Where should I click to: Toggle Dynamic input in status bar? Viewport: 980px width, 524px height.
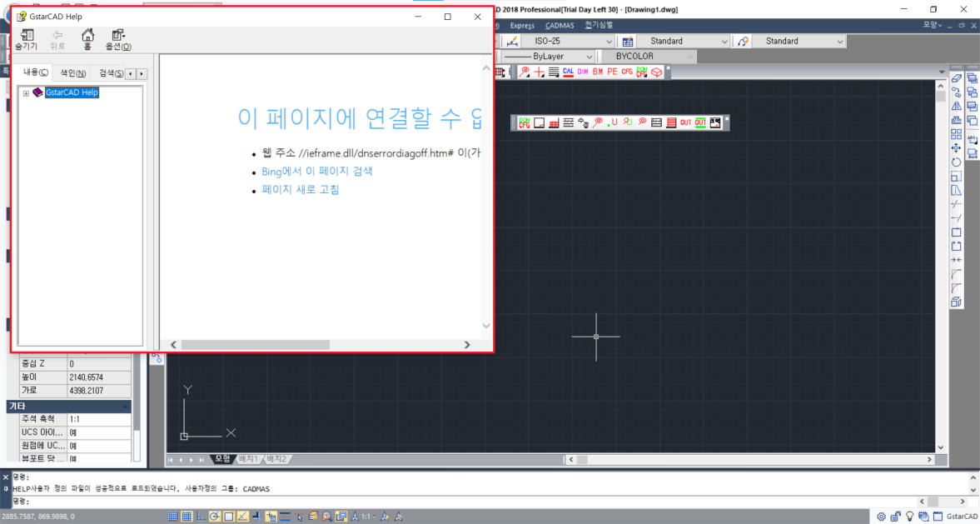(271, 517)
